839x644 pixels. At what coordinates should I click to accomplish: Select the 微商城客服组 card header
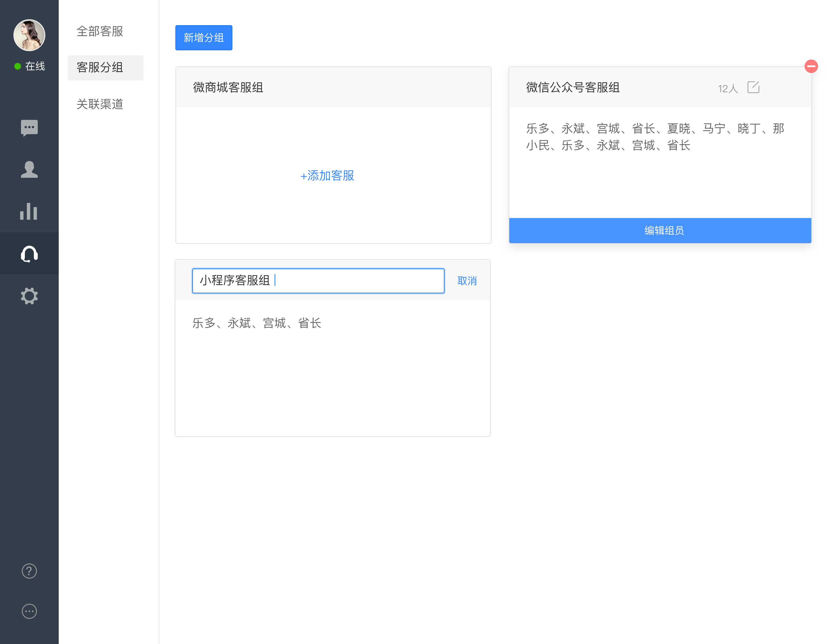[x=333, y=87]
